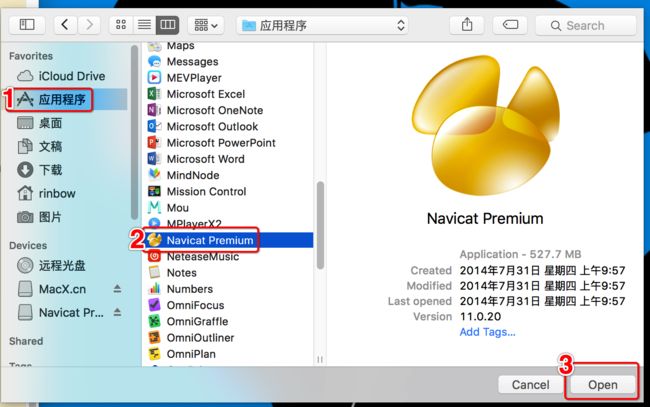Open the item arrangement dropdown
The image size is (650, 407).
coord(206,25)
